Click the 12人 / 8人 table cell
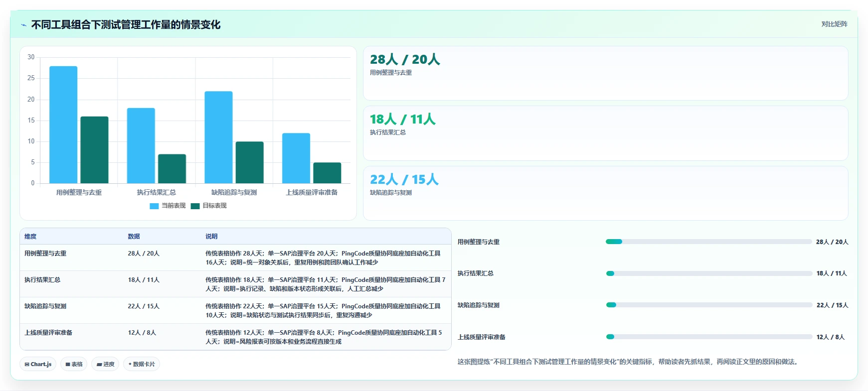Screen dimensions: 868x391 pos(142,333)
